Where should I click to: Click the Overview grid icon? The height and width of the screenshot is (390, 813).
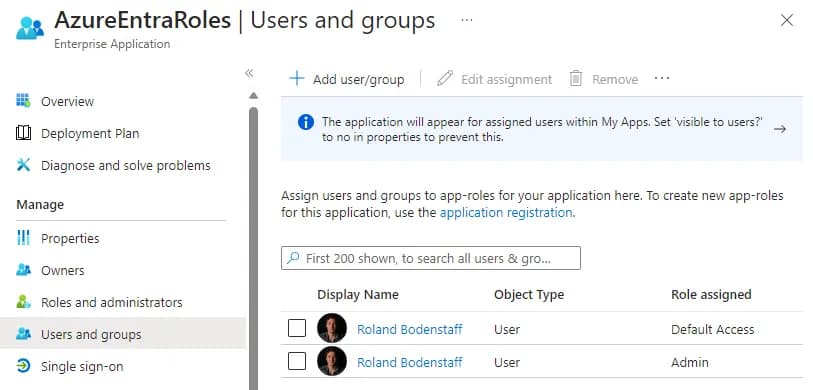click(23, 101)
